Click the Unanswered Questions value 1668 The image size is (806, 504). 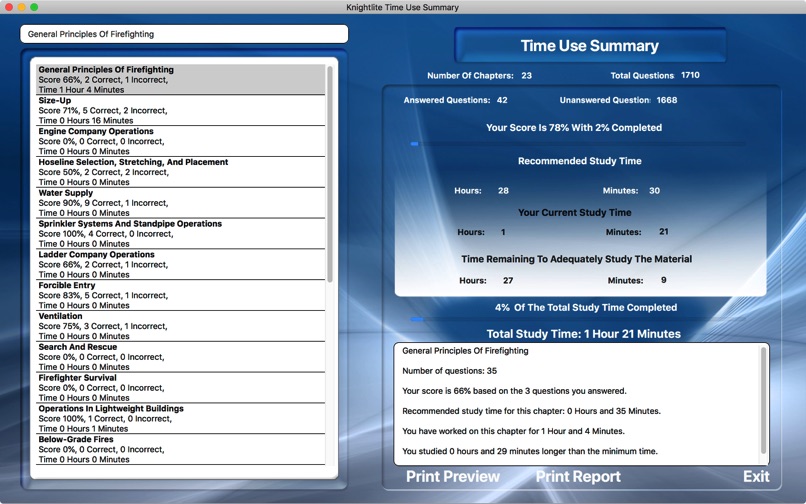pos(667,100)
